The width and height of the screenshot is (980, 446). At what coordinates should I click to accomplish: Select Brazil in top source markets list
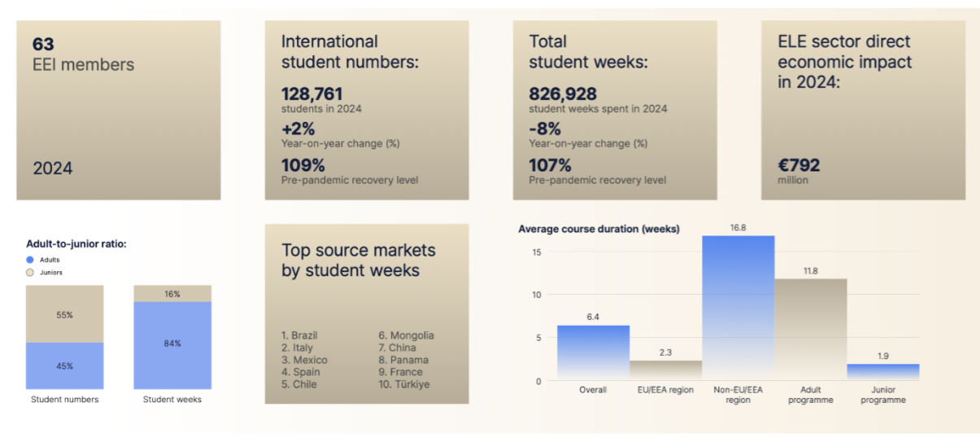tap(299, 336)
